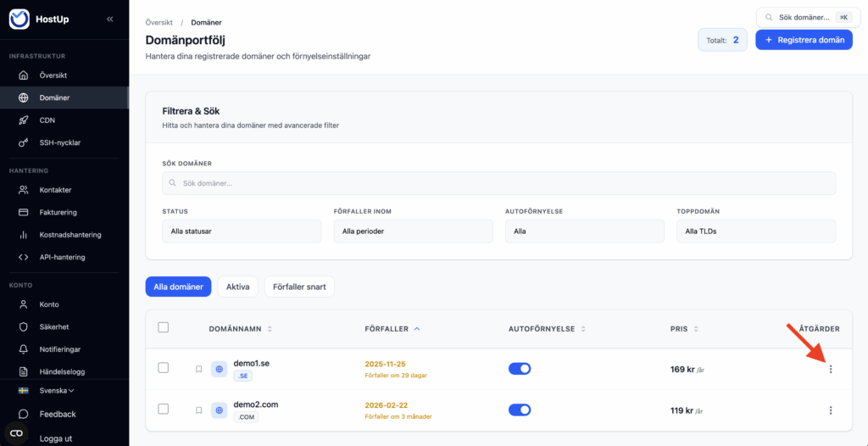
Task: Click bookmark icon next to demo2.com
Action: coord(198,410)
